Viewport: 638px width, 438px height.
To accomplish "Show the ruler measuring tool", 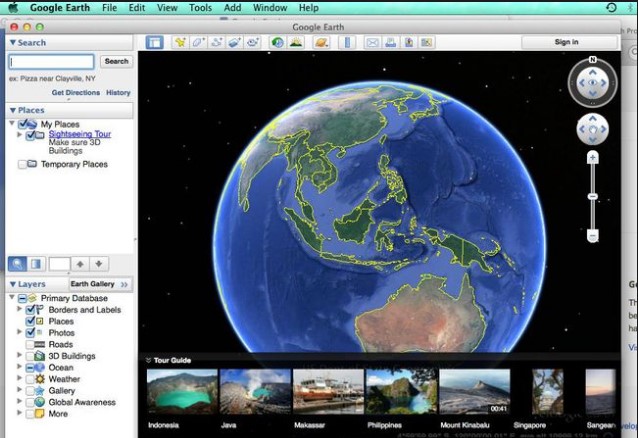I will pos(347,42).
